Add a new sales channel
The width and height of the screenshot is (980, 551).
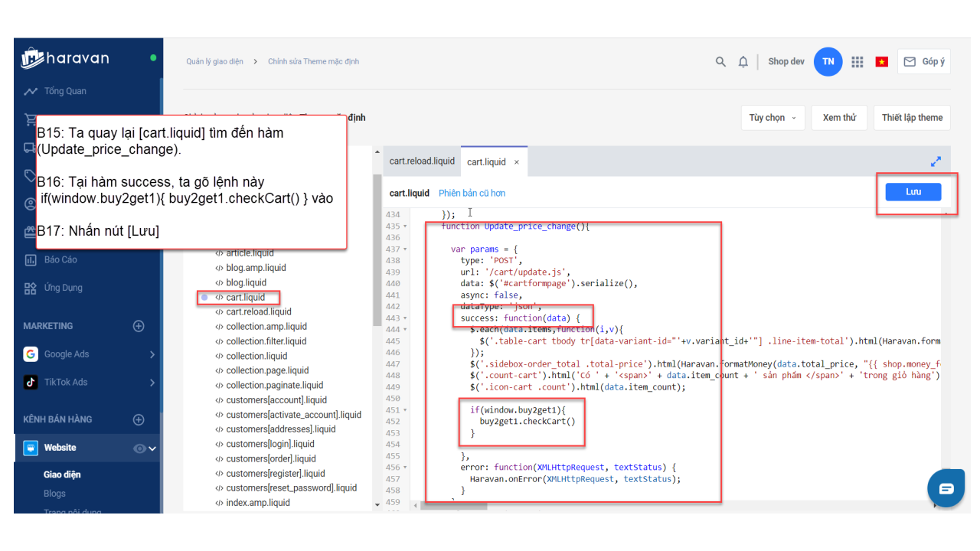139,419
